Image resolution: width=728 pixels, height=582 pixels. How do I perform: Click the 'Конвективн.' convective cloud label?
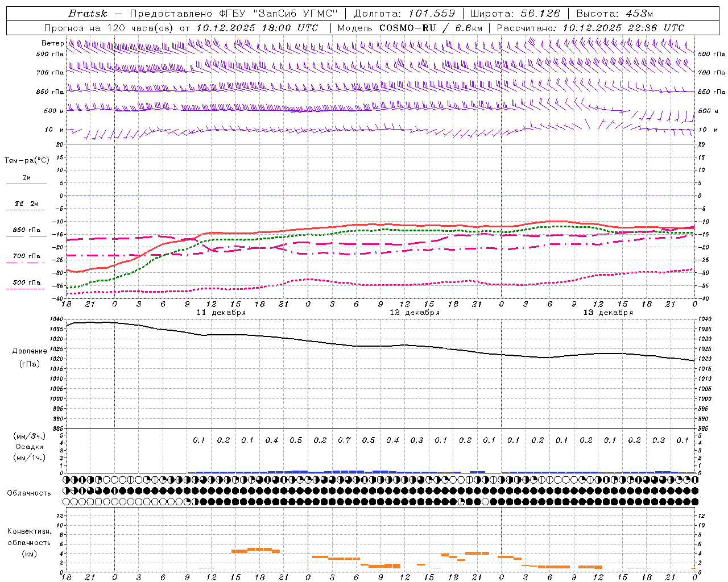click(30, 531)
